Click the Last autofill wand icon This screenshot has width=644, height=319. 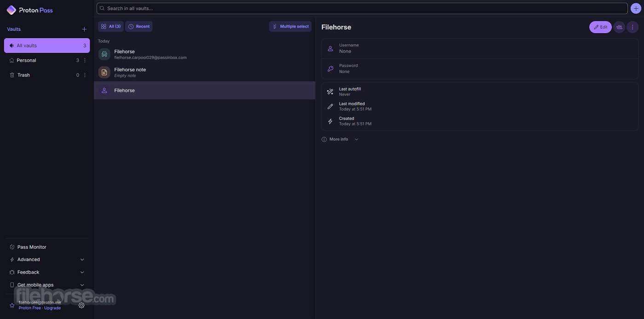click(x=330, y=91)
